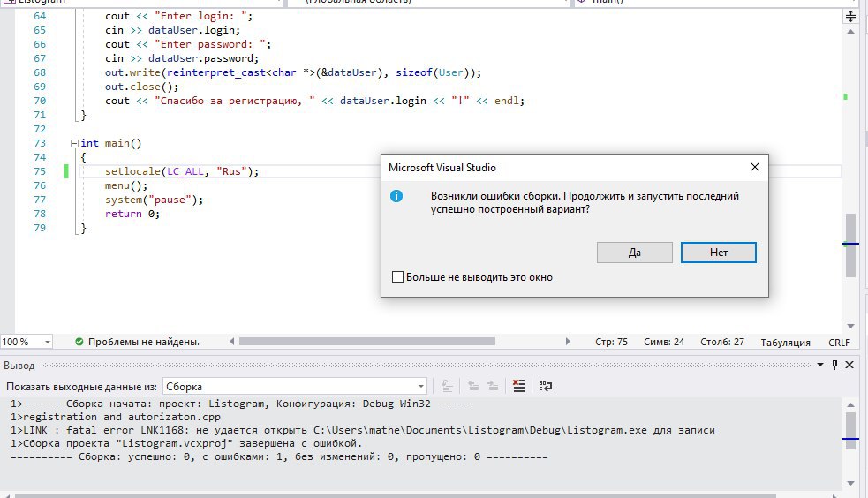The image size is (868, 498).
Task: Go to previous message in output toolbar
Action: 473,386
